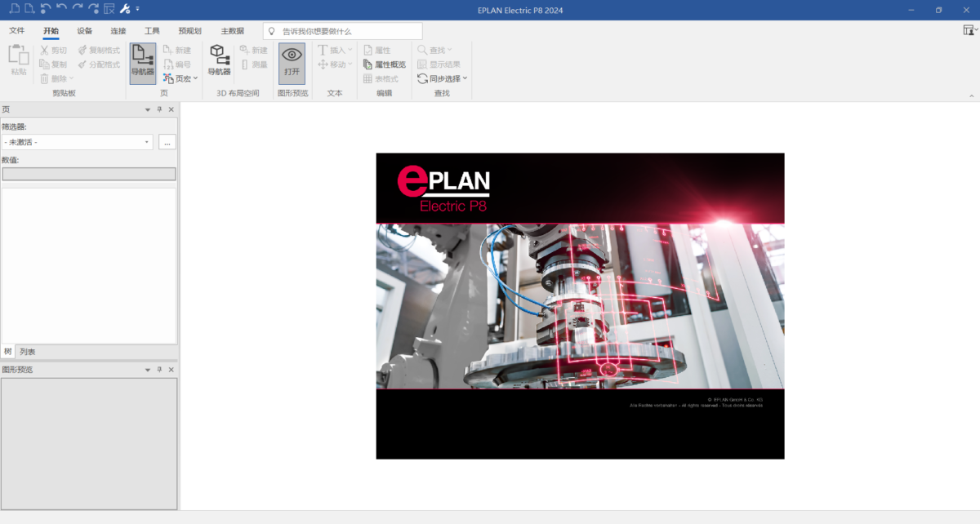Click the EPLAN Electric P8 splash image
The image size is (980, 524).
click(580, 306)
